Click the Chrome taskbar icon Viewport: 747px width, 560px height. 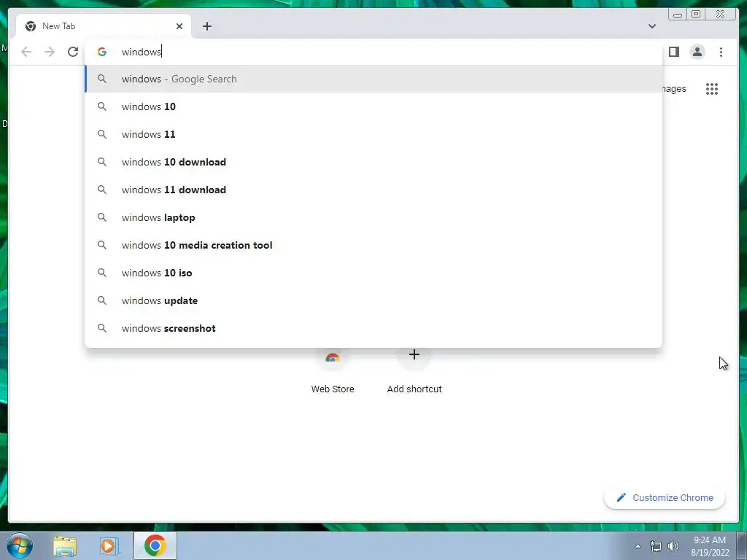(155, 545)
